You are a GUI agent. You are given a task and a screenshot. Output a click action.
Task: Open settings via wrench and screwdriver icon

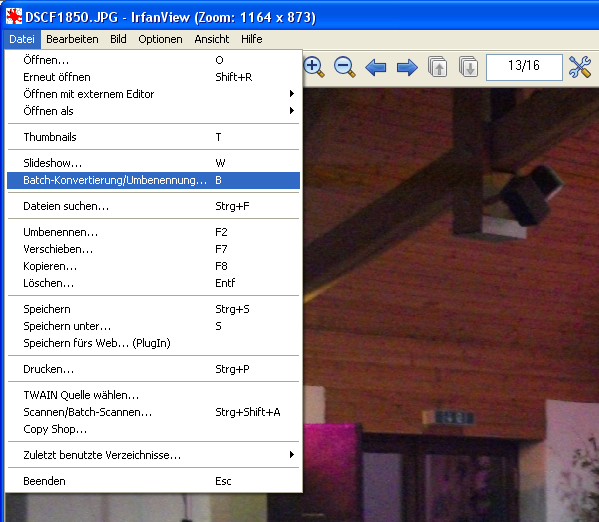coord(580,67)
